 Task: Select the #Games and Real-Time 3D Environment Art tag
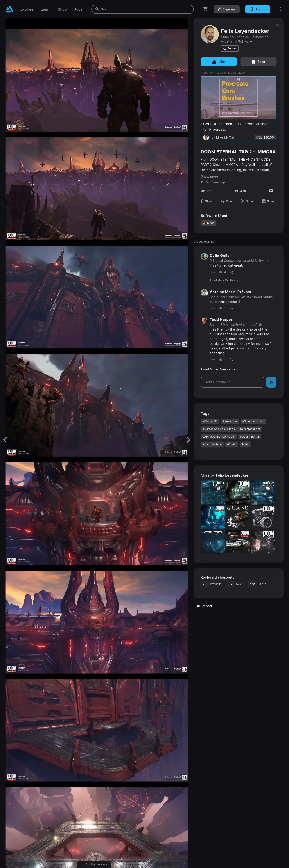coord(231,429)
